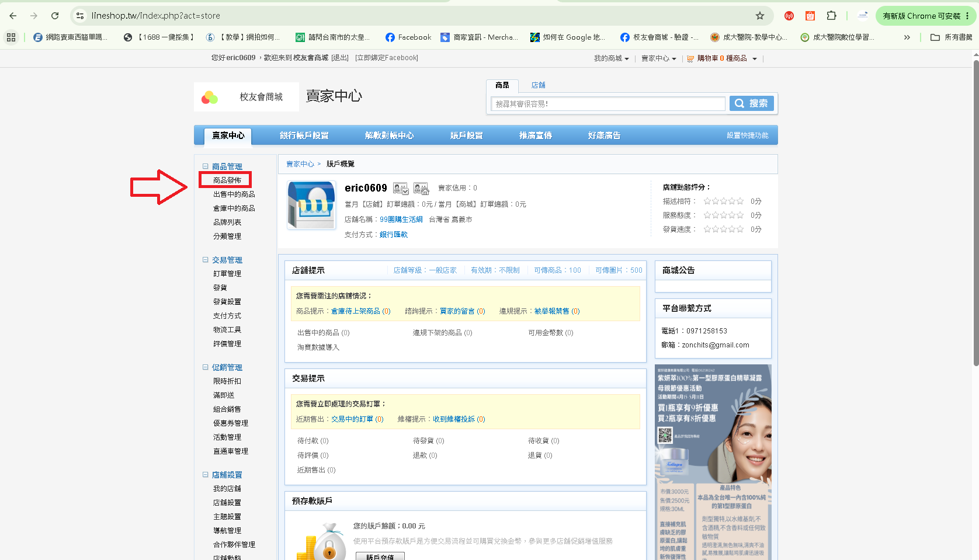Collapse the 店舖設置 sidebar section
Screen dimensions: 979x560
(x=205, y=475)
